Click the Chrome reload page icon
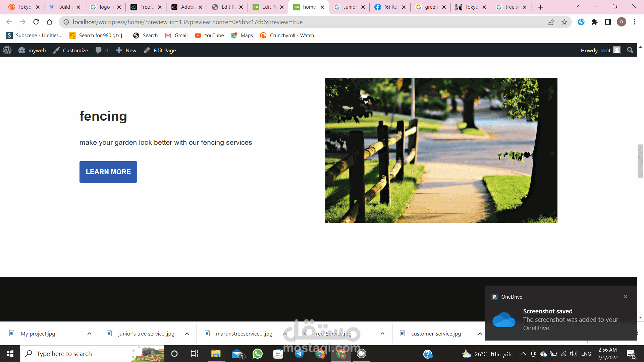The width and height of the screenshot is (644, 362). tap(36, 22)
